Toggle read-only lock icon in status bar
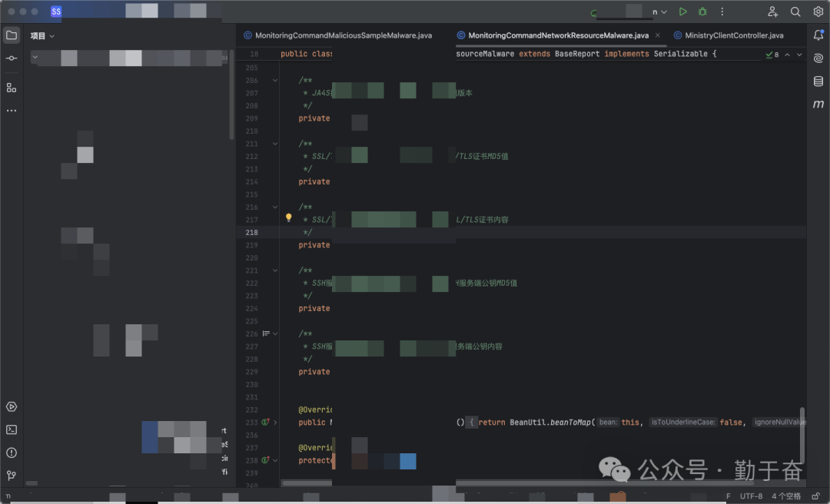The image size is (830, 504). [816, 496]
